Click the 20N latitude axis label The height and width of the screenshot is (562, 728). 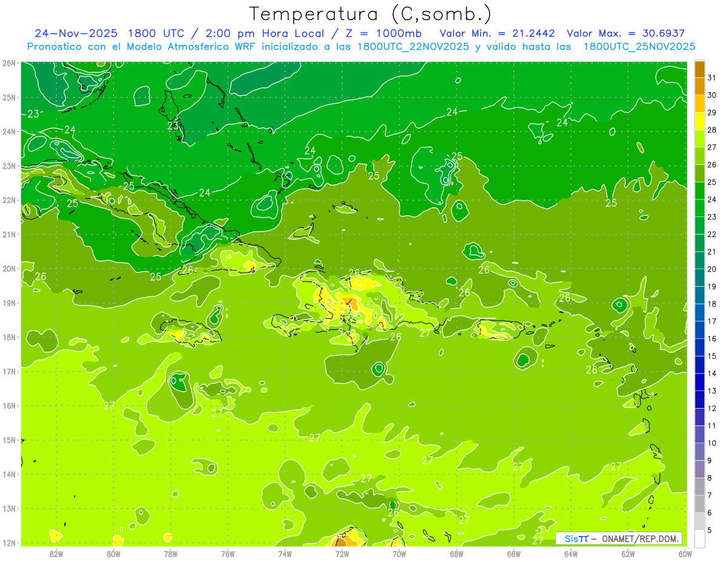coord(9,269)
